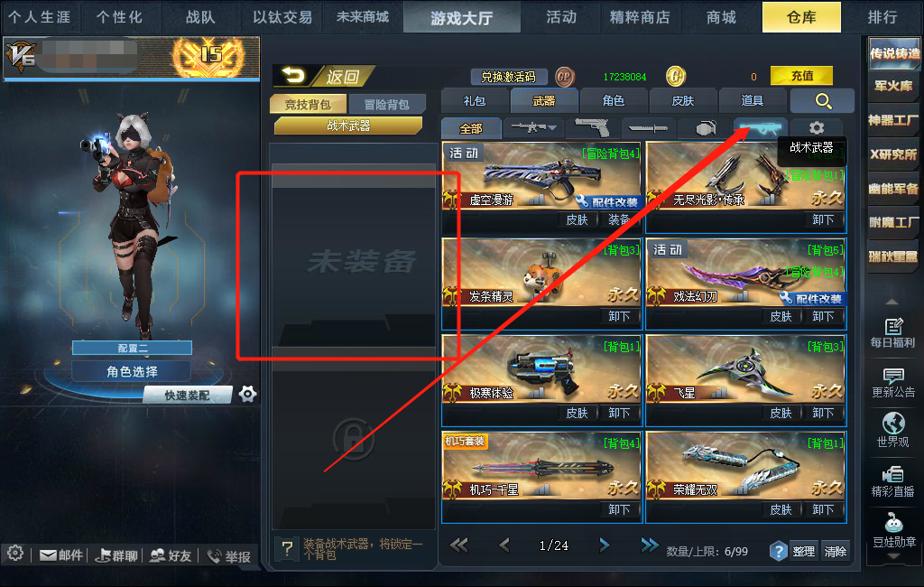Go to the next inventory page
Screen dimensions: 924x587
(x=604, y=545)
